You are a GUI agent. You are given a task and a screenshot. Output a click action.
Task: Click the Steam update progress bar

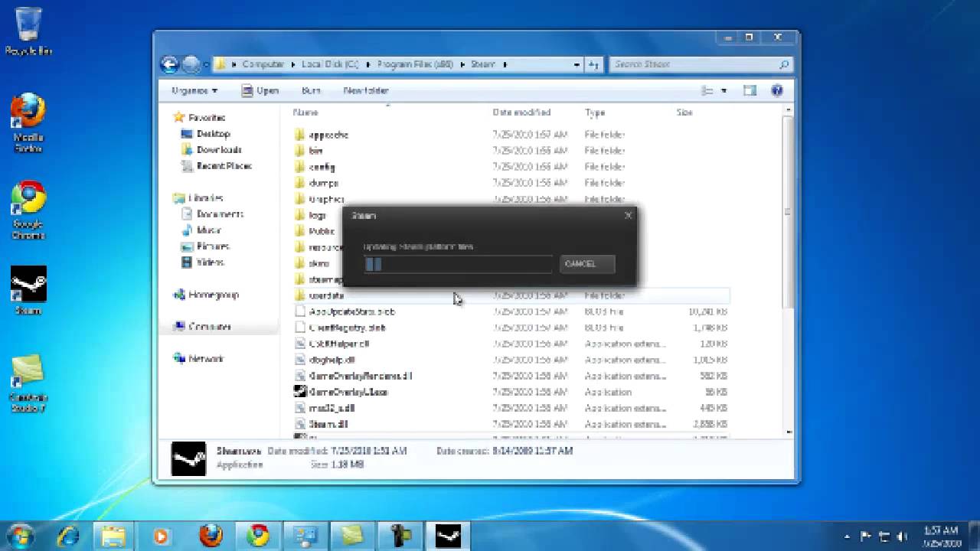458,264
